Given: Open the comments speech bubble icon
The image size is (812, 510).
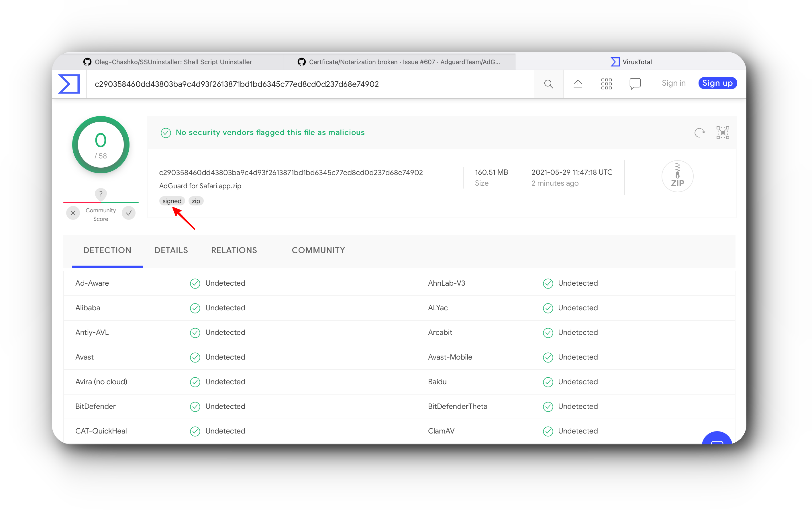Looking at the screenshot, I should [x=635, y=84].
